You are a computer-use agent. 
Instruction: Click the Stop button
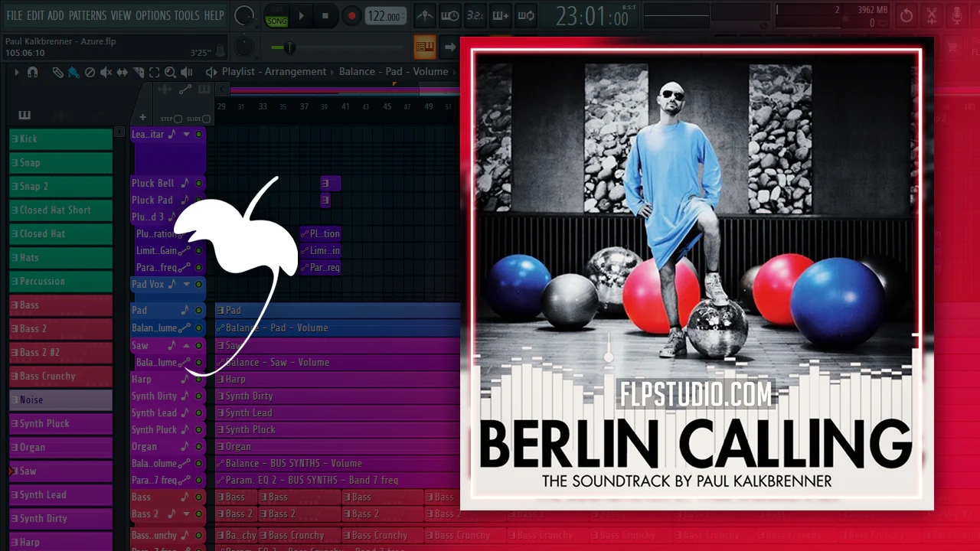[325, 16]
